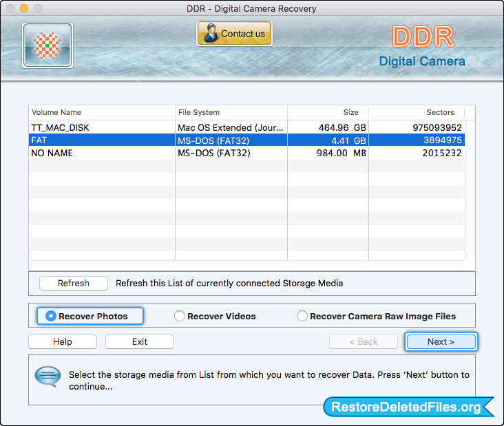Select the NO NAME volume row
This screenshot has height=426, width=504.
coord(246,153)
